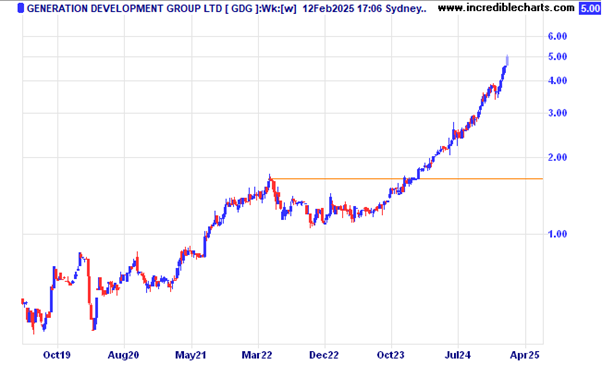Click the 5.00 label on price axis
Image resolution: width=602 pixels, height=365 pixels.
pos(557,57)
